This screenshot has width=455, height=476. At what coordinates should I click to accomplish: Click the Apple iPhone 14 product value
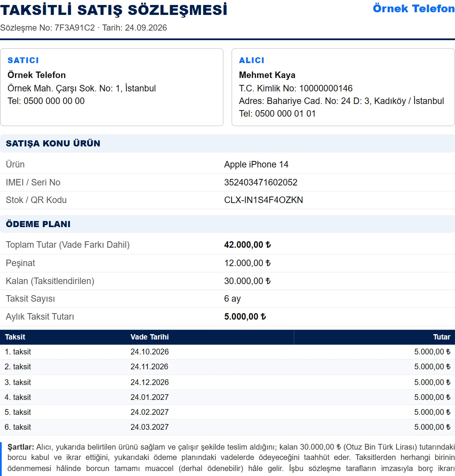[256, 164]
